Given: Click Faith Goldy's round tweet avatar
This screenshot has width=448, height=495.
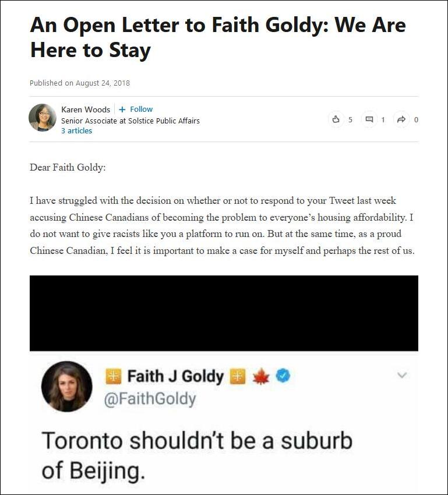Looking at the screenshot, I should [67, 387].
